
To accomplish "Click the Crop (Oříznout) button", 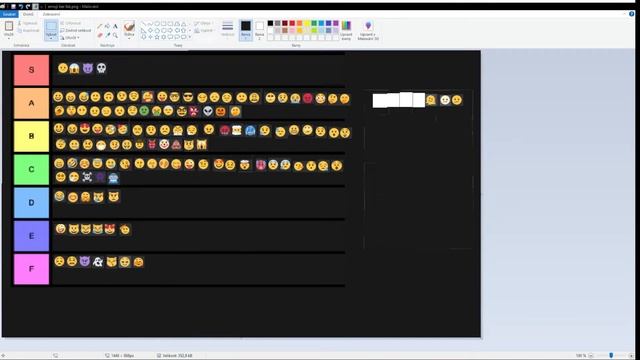I will click(71, 23).
